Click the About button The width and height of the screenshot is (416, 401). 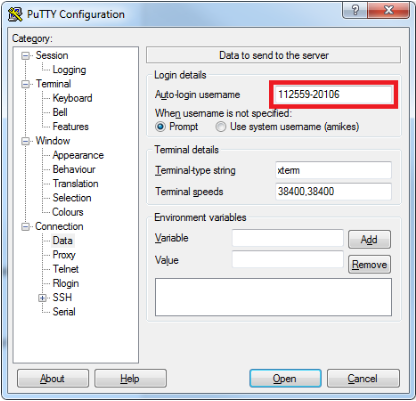[53, 379]
